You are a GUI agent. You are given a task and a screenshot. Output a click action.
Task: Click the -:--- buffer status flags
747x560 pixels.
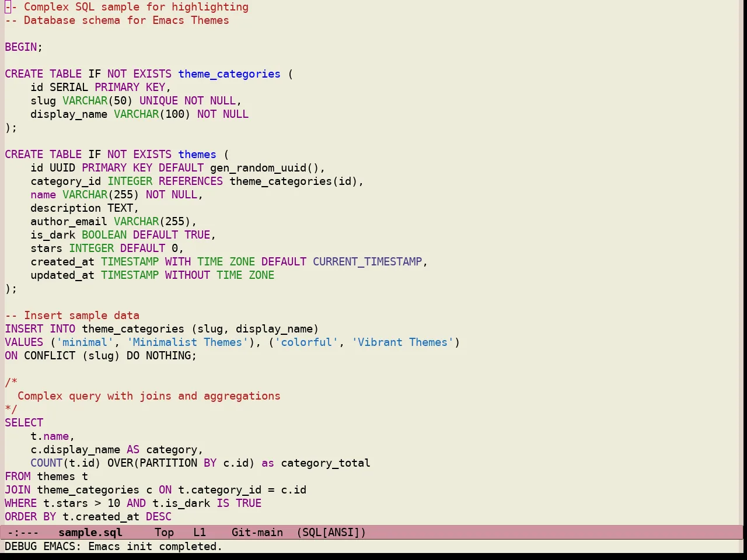click(x=23, y=532)
